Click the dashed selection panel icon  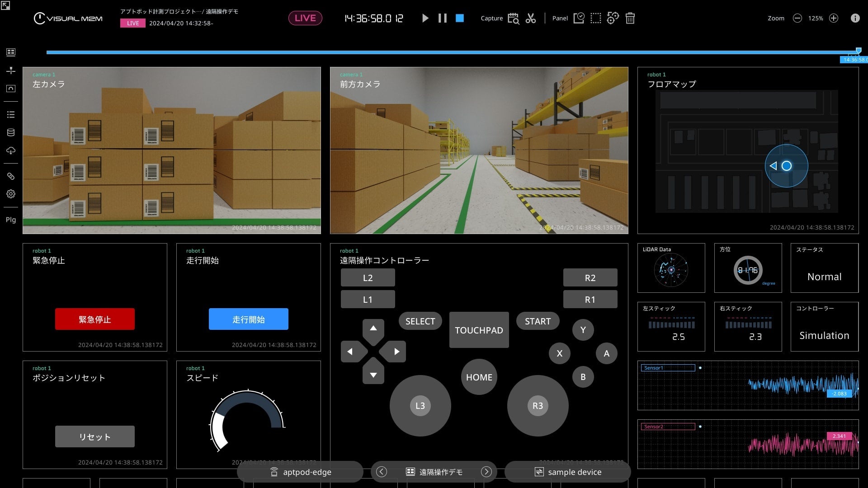point(596,18)
